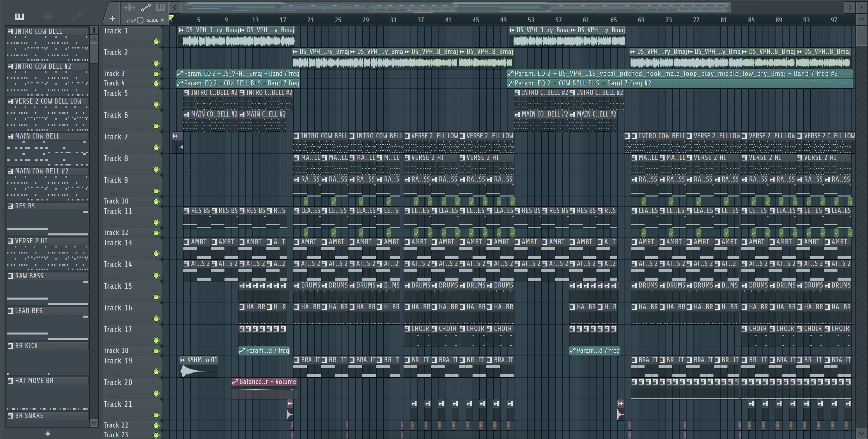Mute Track 9 with its green LED
Screen dimensions: 868x439
point(156,191)
